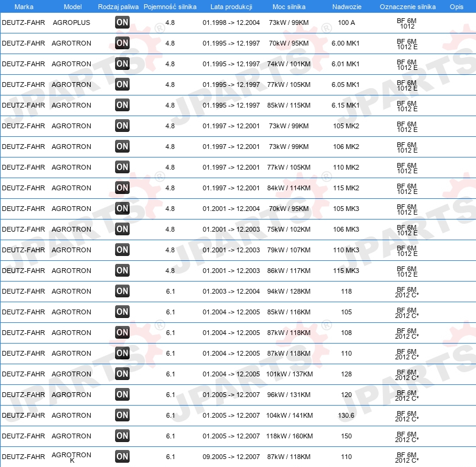Click Oznaczenie silnika column header
The width and height of the screenshot is (476, 467).
pos(408,7)
